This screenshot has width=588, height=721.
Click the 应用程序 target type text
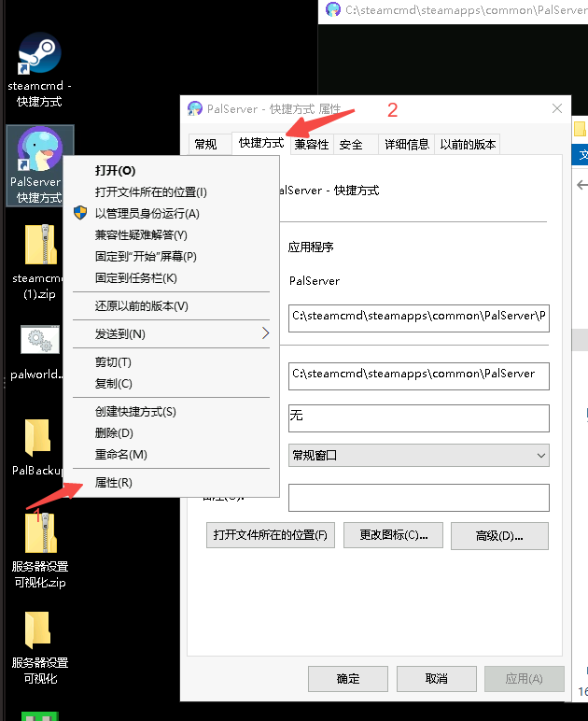pyautogui.click(x=311, y=247)
